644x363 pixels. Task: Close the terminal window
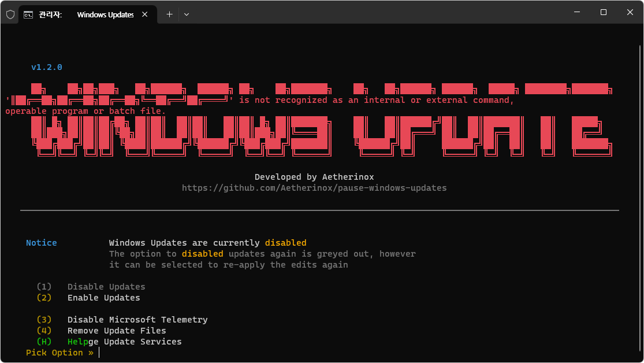click(630, 12)
